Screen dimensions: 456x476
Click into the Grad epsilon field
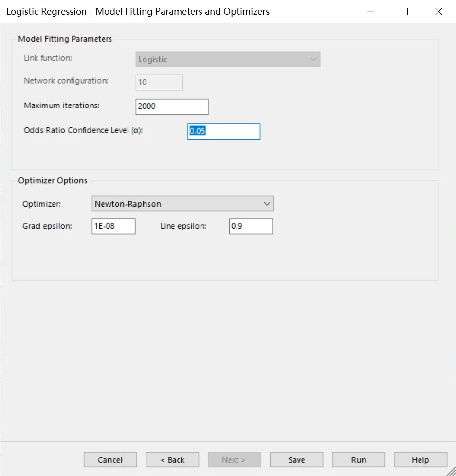tap(113, 226)
